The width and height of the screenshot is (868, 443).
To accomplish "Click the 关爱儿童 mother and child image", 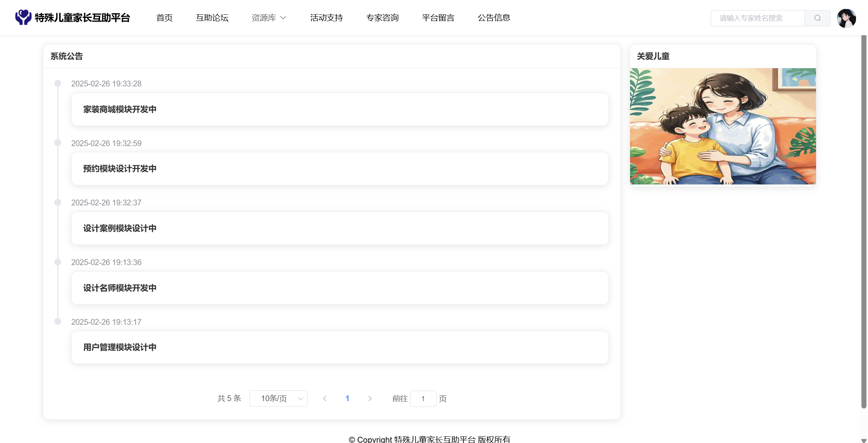I will pos(723,126).
